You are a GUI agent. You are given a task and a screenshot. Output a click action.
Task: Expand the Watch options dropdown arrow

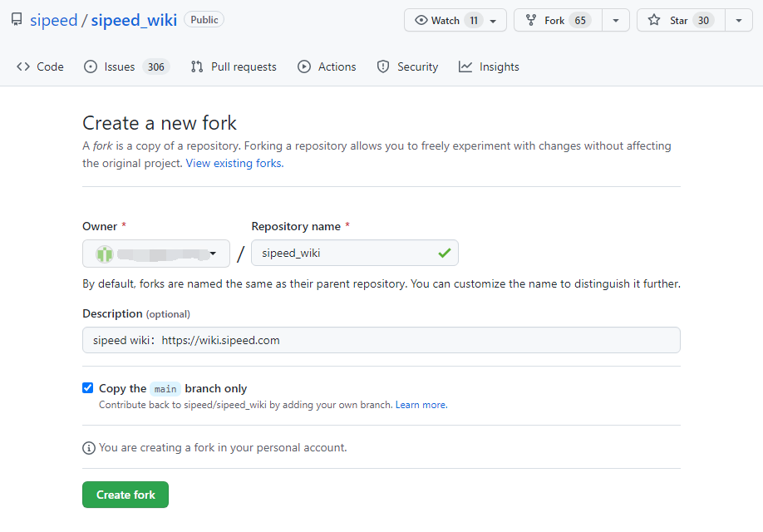(x=493, y=21)
